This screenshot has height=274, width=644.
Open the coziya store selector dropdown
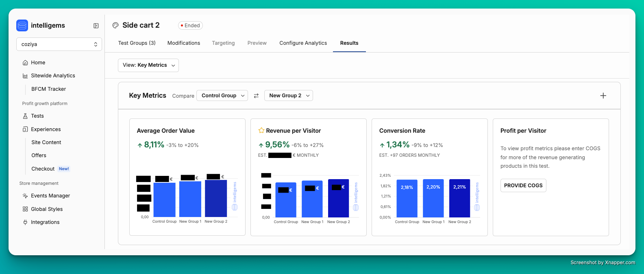tap(59, 44)
